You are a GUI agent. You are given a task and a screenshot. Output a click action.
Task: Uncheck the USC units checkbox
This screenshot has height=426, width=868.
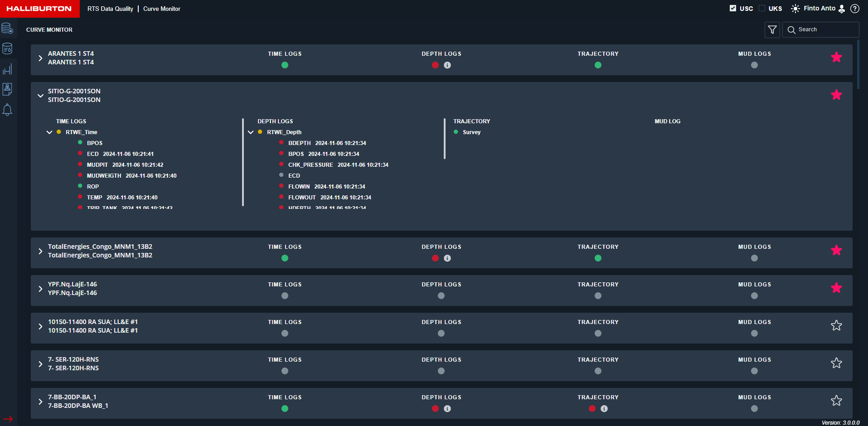click(732, 8)
